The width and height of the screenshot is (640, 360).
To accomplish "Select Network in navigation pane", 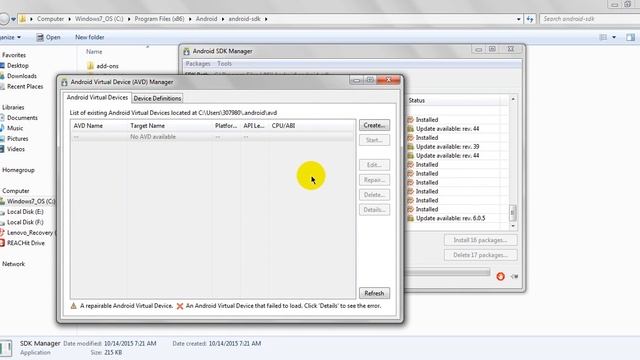I will [13, 264].
